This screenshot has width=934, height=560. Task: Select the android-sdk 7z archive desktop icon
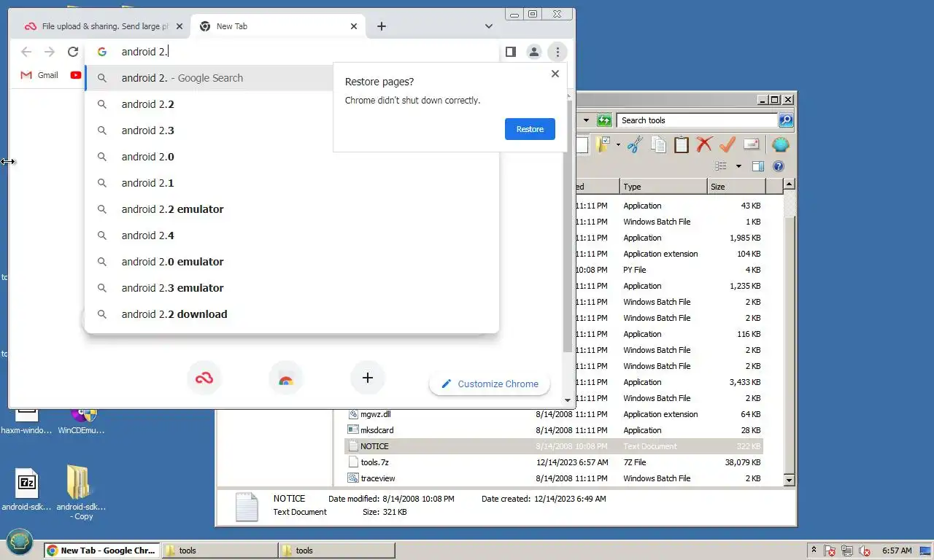[x=27, y=489]
